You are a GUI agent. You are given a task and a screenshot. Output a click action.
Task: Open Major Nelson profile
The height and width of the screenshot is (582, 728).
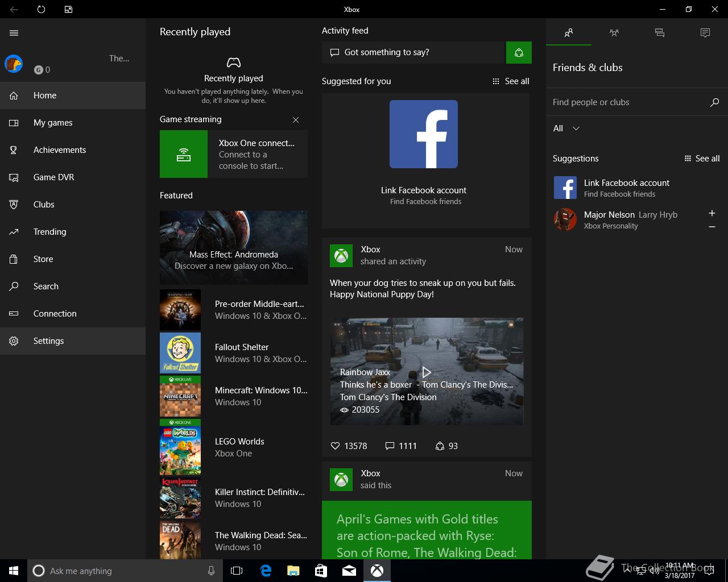pos(626,219)
